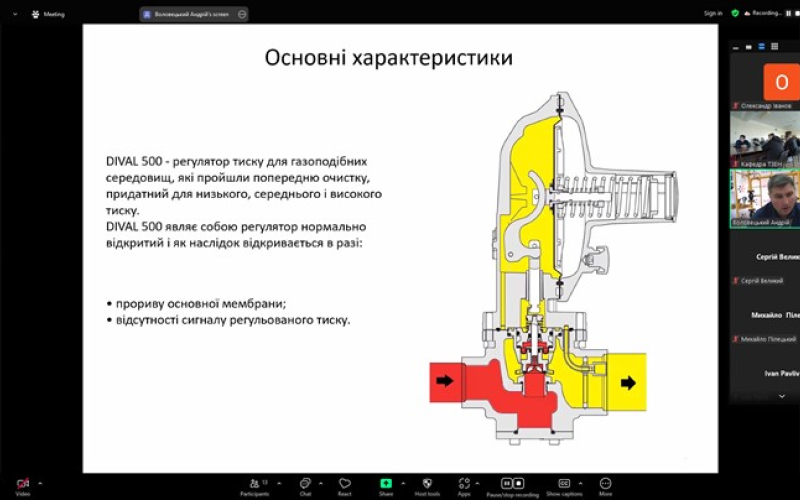This screenshot has width=800, height=500.
Task: Open the React heart menu
Action: [x=344, y=486]
